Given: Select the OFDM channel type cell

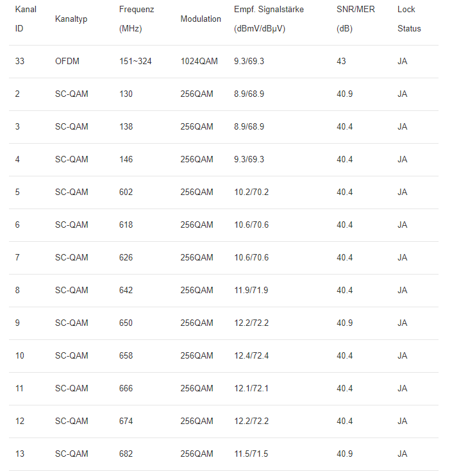Looking at the screenshot, I should coord(67,61).
